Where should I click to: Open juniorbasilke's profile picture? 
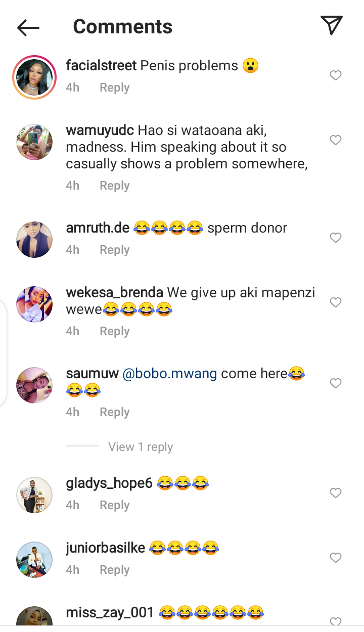34,559
